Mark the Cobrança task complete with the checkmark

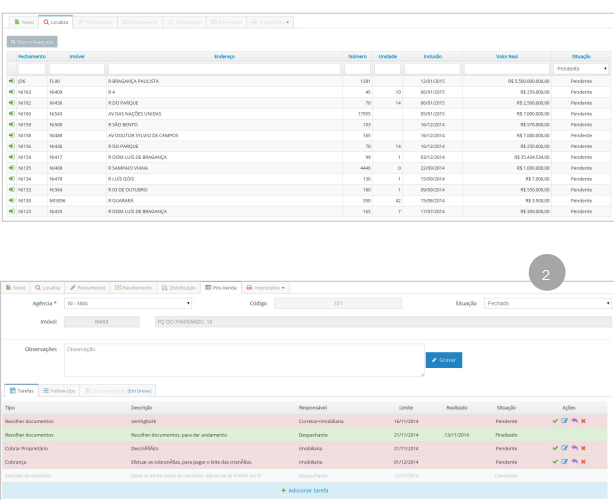(555, 462)
